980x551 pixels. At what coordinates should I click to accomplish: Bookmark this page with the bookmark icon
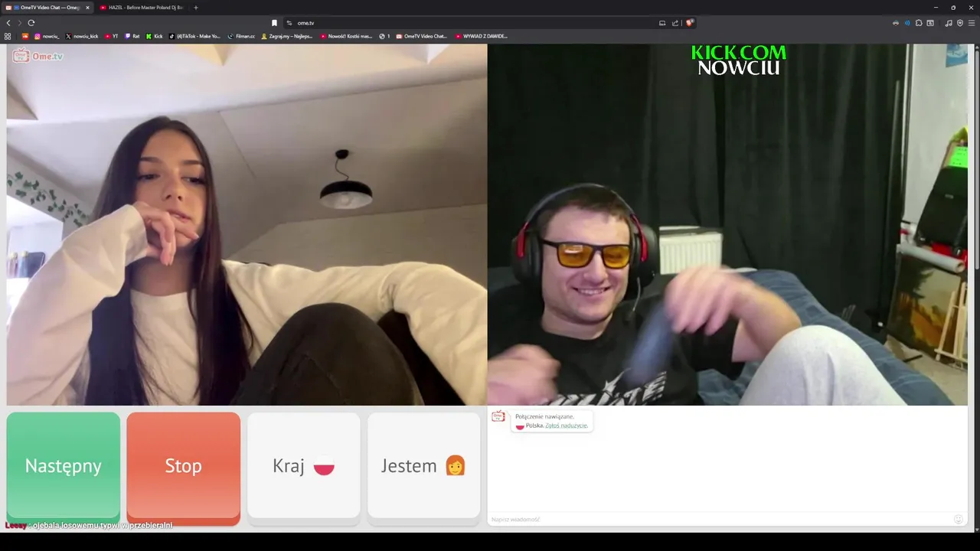[x=274, y=23]
